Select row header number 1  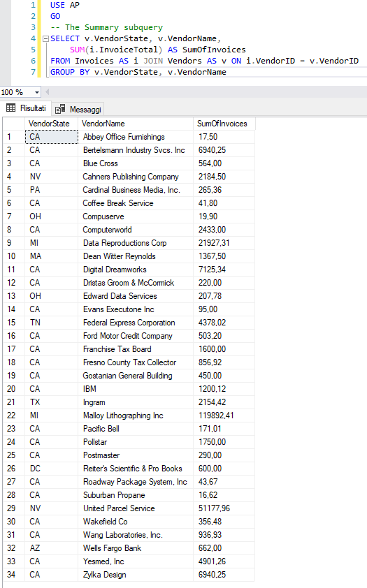(13, 137)
